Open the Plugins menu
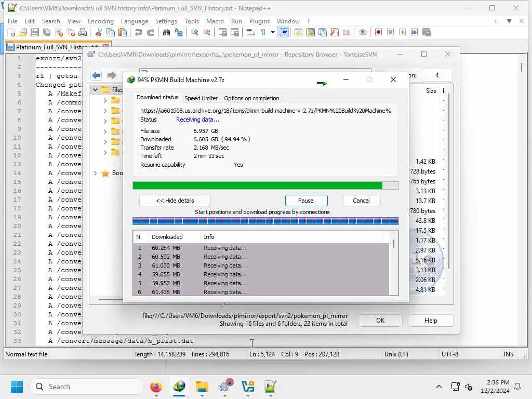This screenshot has width=532, height=399. pos(259,21)
